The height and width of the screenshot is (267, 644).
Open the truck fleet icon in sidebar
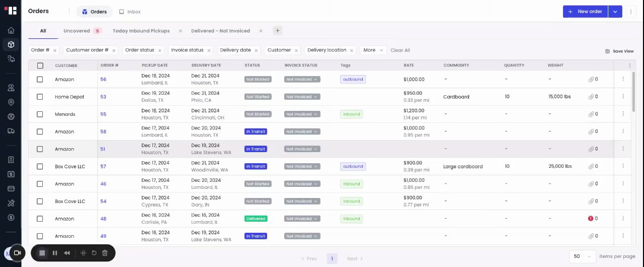(11, 131)
